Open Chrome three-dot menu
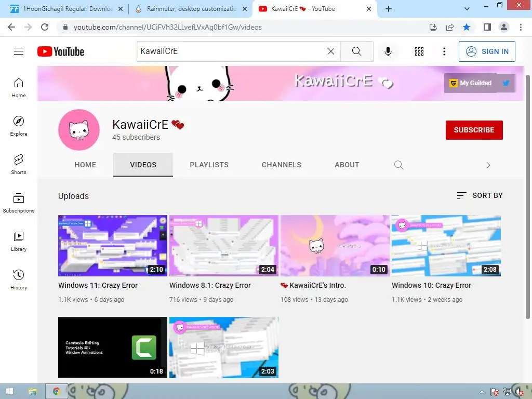The image size is (532, 399). 521,27
